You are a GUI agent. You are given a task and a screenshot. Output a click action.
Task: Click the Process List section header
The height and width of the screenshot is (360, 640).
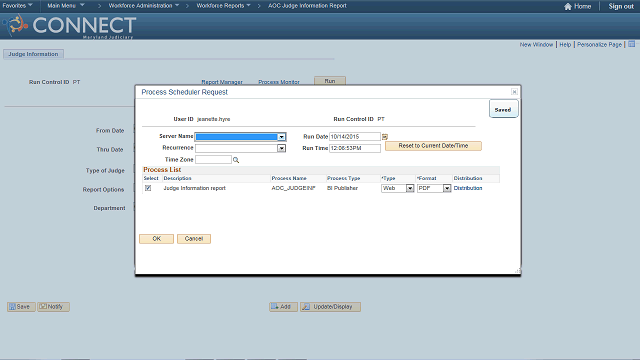point(162,170)
